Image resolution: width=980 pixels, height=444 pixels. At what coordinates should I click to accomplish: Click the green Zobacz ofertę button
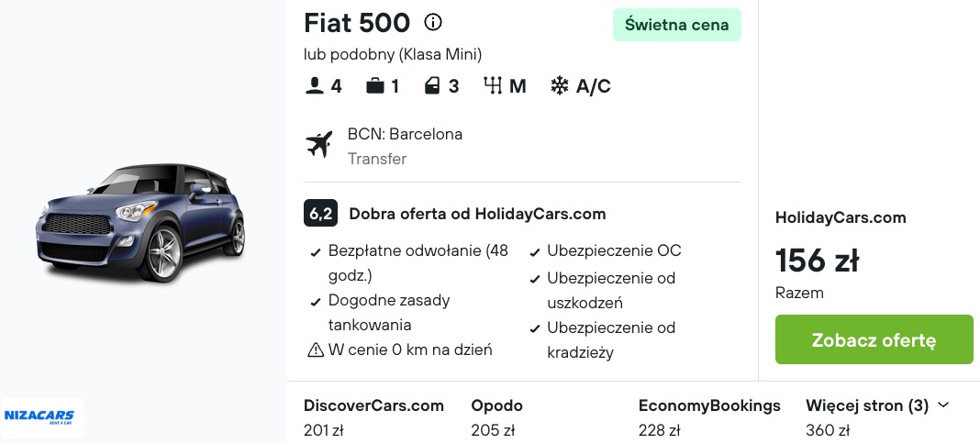(x=874, y=340)
